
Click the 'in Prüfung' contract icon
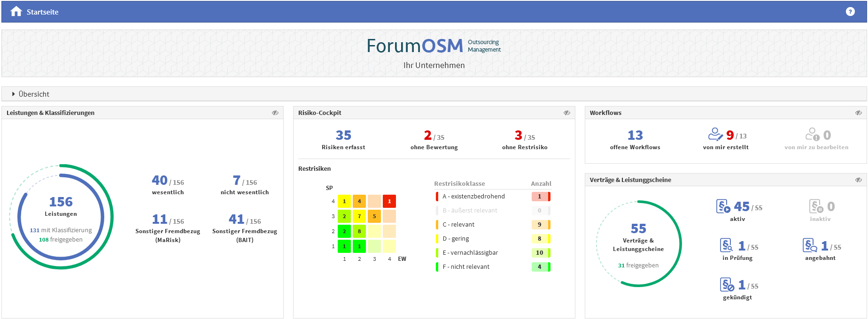[727, 245]
